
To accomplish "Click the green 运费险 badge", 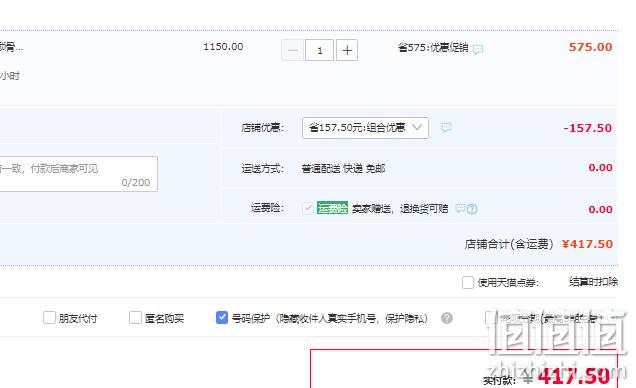I will click(x=332, y=208).
